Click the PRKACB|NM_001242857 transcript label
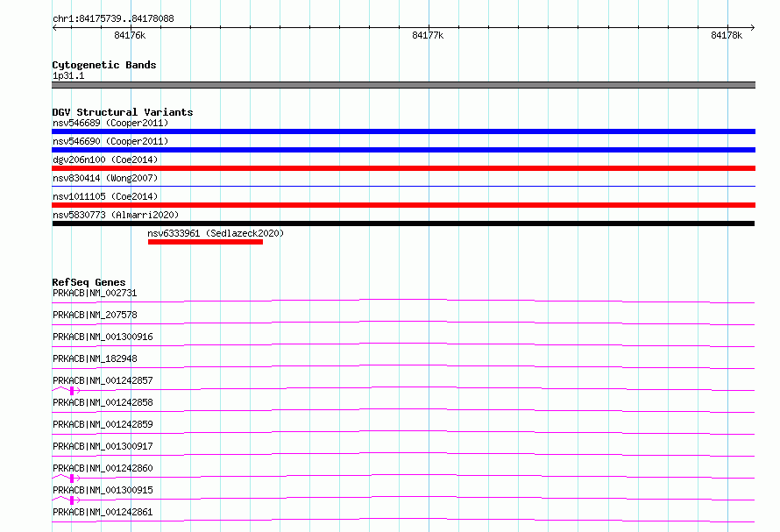 tap(103, 380)
